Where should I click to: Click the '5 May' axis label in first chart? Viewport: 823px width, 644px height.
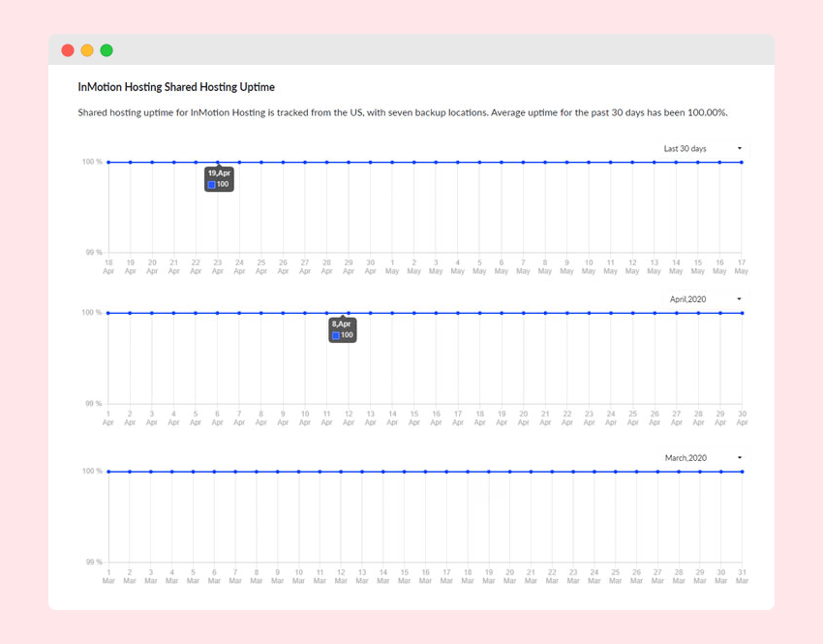(479, 266)
